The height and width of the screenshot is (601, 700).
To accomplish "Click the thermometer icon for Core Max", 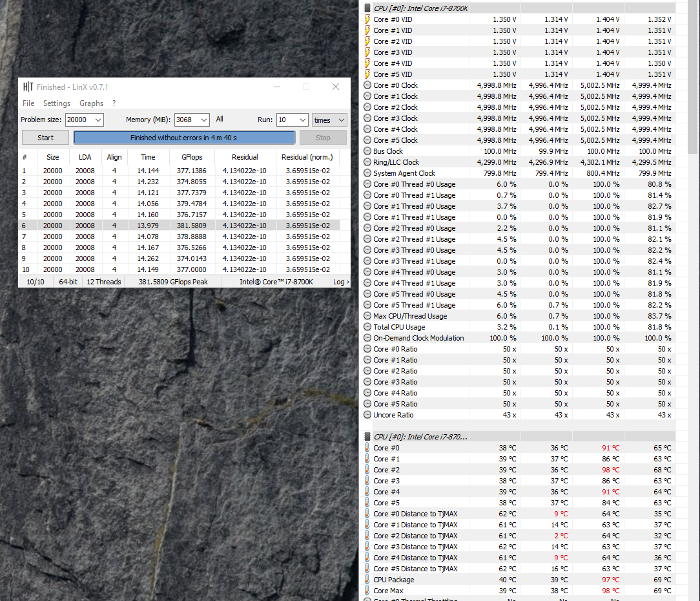I will point(367,590).
